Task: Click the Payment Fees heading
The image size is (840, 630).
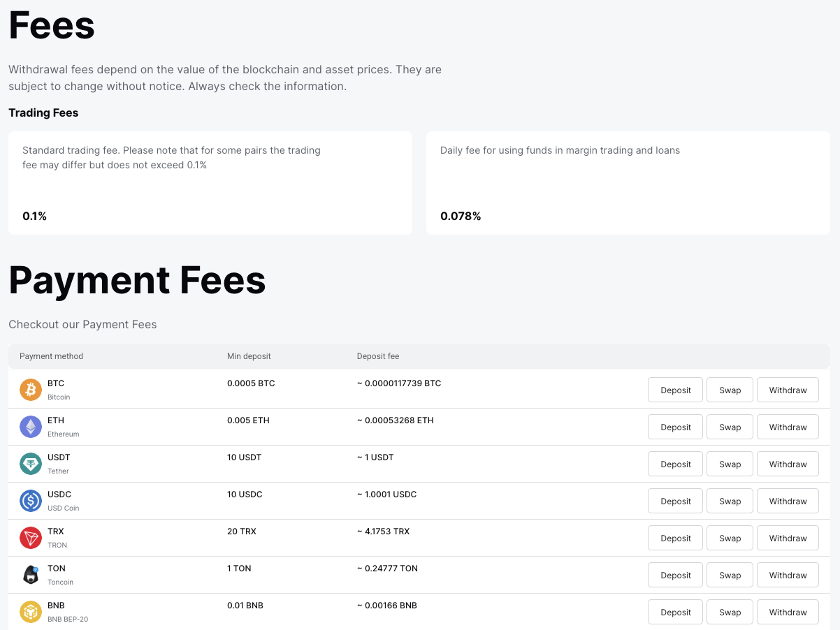Action: point(137,280)
